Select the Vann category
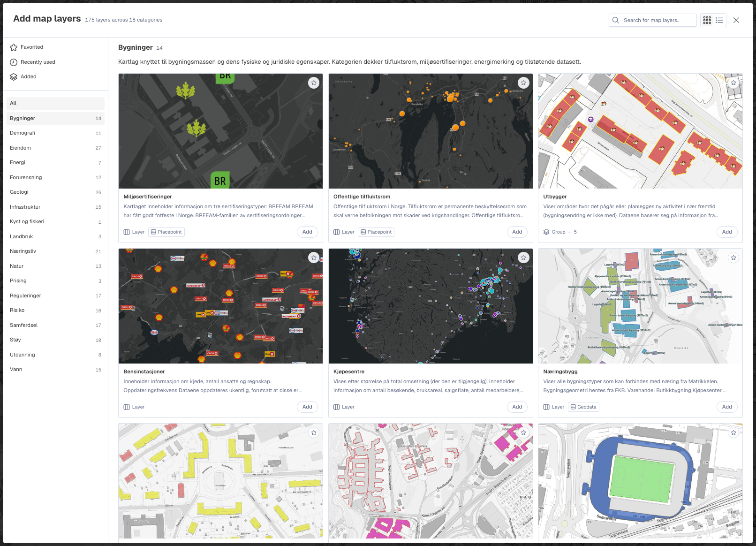The image size is (756, 546). [x=55, y=369]
